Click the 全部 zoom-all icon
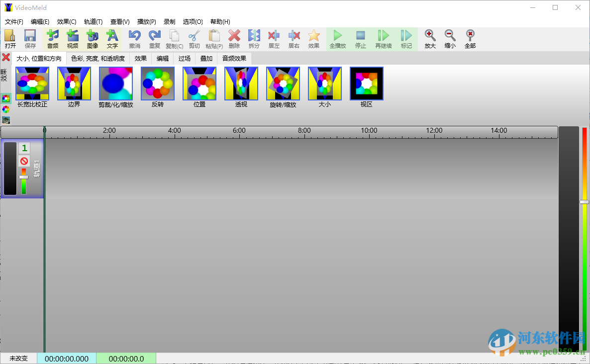The height and width of the screenshot is (364, 590). (x=470, y=39)
